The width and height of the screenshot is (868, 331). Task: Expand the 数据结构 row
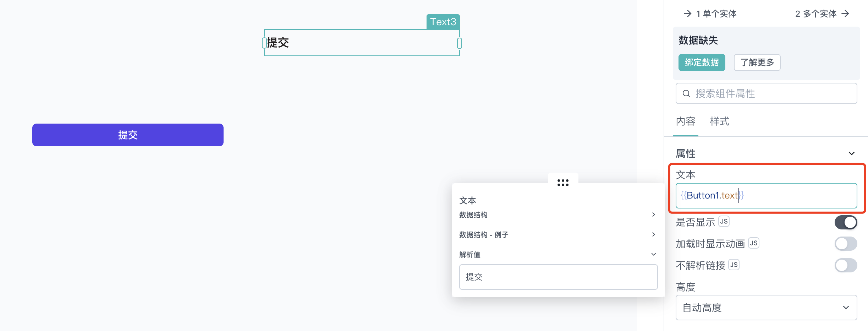point(558,215)
